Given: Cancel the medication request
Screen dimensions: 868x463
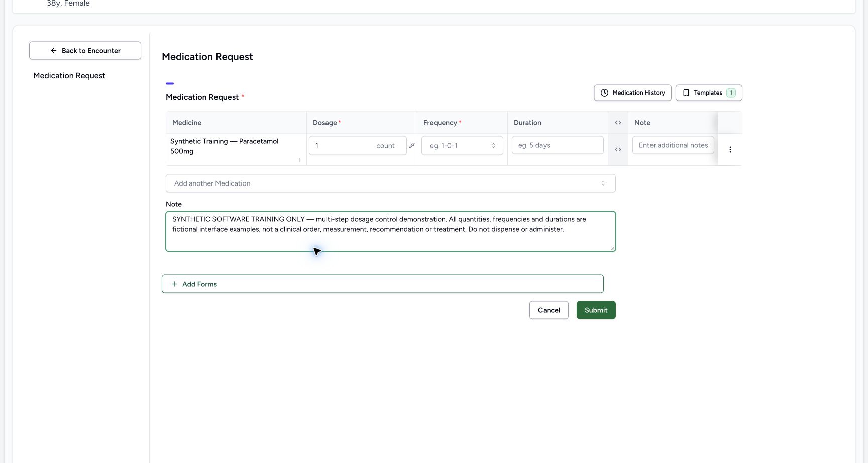Looking at the screenshot, I should coord(549,310).
